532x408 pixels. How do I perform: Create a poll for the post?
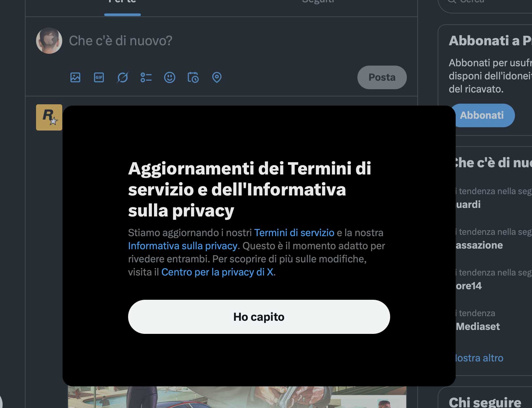(146, 77)
